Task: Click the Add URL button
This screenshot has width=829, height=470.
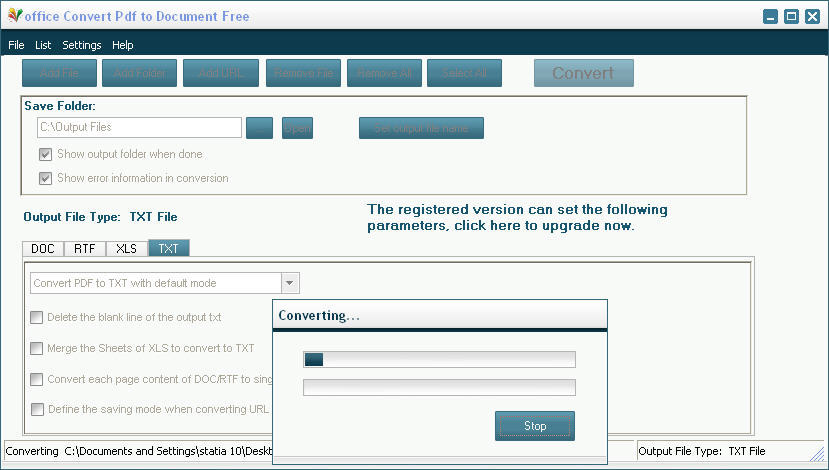Action: (x=221, y=73)
